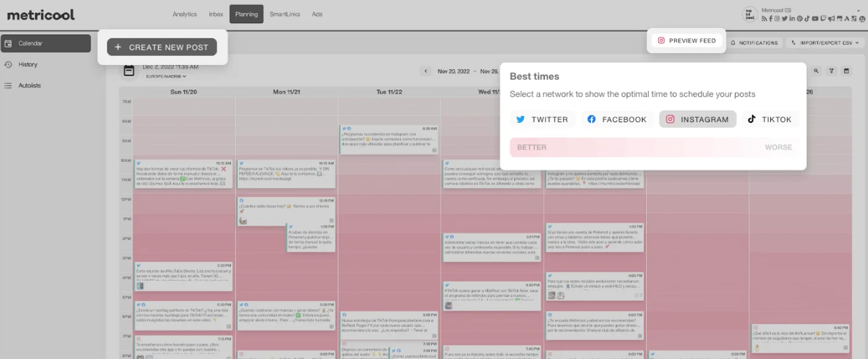This screenshot has width=868, height=359.
Task: Open Sunday 3:20 PM scheduled post
Action: point(184,277)
